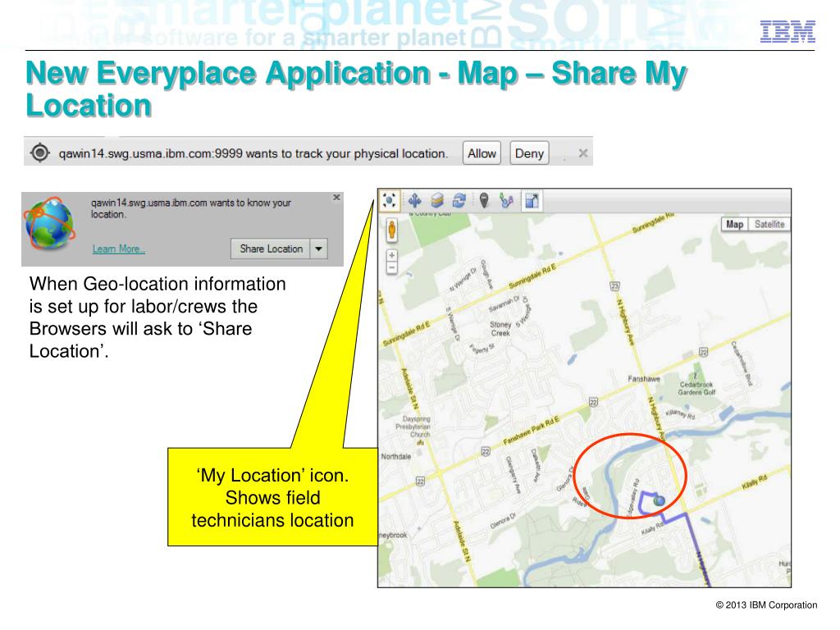Click the Share Location button
This screenshot has height=630, width=840.
click(x=271, y=249)
